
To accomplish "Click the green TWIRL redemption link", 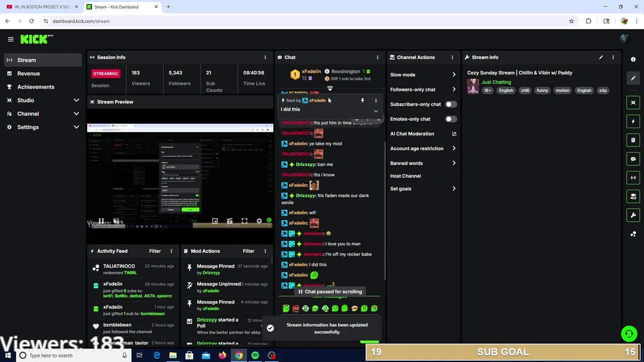I will click(130, 273).
